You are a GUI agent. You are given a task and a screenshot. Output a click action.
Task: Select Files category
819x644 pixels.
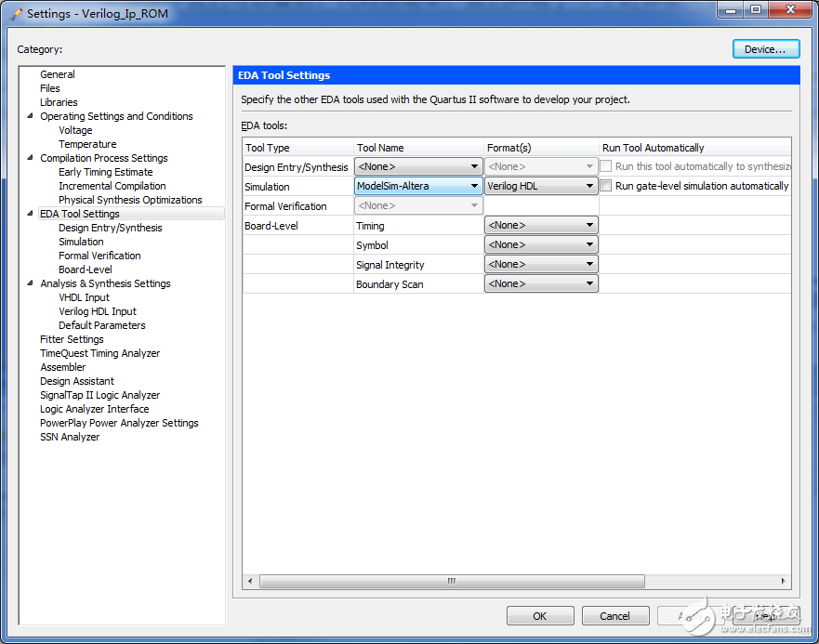pyautogui.click(x=50, y=88)
